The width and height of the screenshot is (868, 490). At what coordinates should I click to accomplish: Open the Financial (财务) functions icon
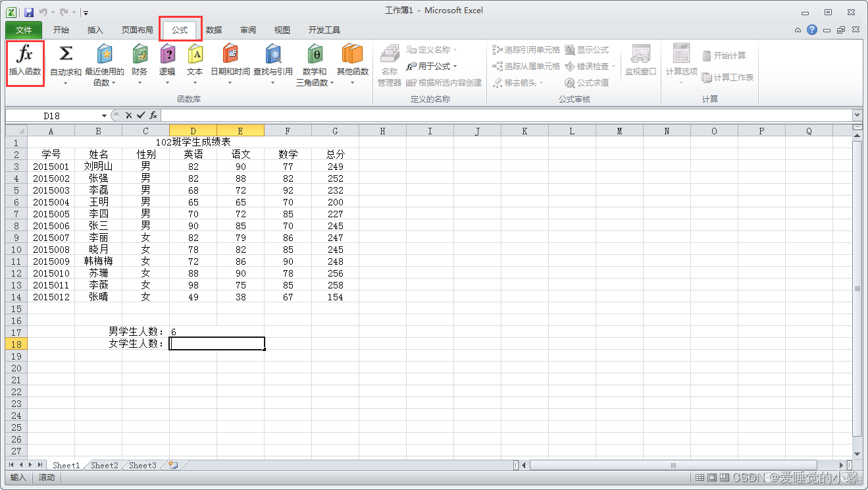140,54
